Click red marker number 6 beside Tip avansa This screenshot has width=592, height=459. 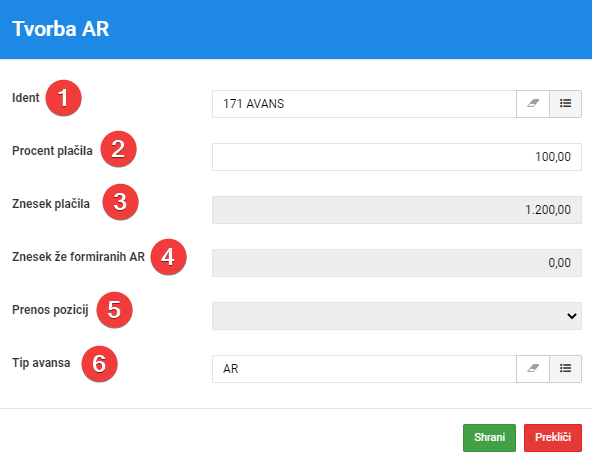(x=100, y=364)
